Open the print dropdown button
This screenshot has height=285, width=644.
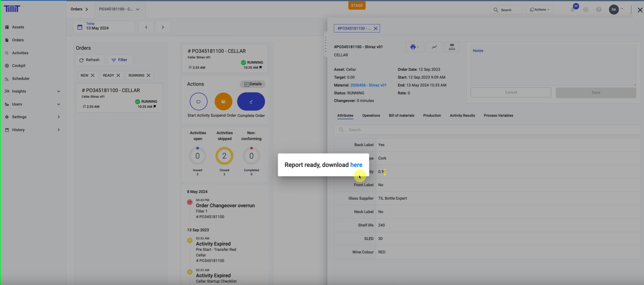(x=415, y=47)
